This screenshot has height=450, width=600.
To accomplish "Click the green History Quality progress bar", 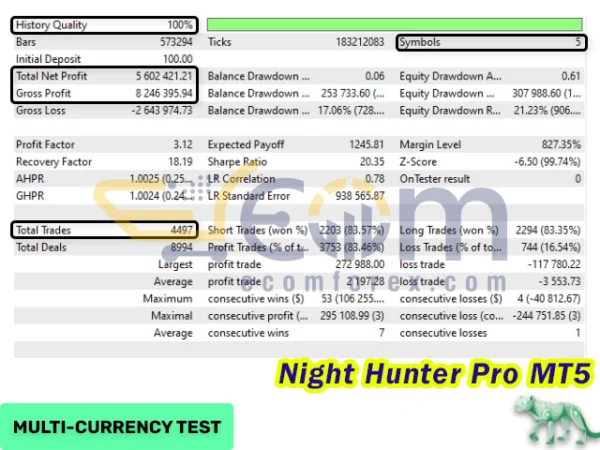I will tap(395, 24).
